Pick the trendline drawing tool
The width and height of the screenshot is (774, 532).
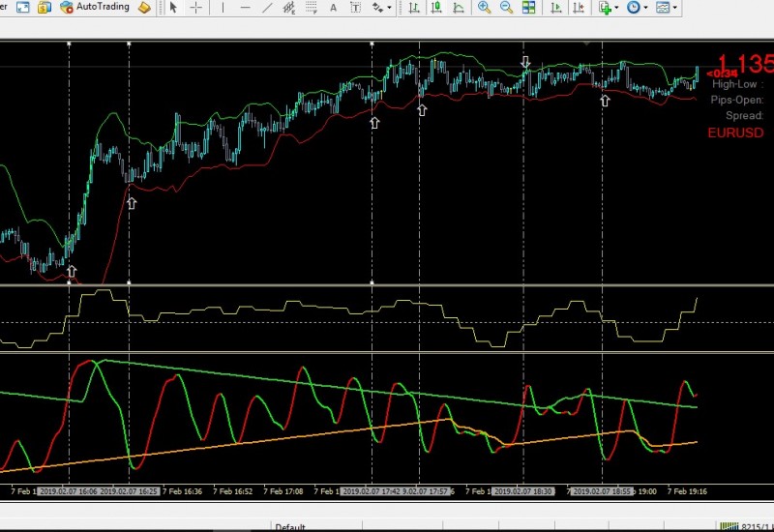pos(268,8)
